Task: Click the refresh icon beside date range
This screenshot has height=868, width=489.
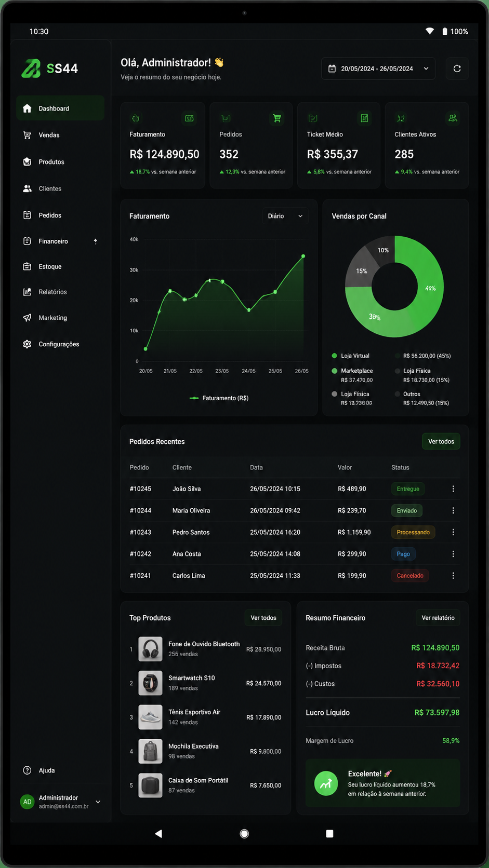Action: pos(457,69)
